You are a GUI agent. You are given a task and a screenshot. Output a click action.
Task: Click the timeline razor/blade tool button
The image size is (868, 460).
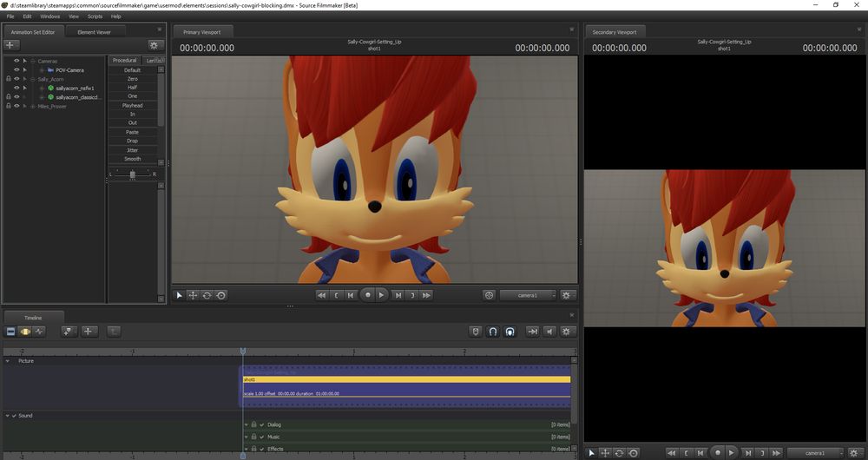[69, 332]
